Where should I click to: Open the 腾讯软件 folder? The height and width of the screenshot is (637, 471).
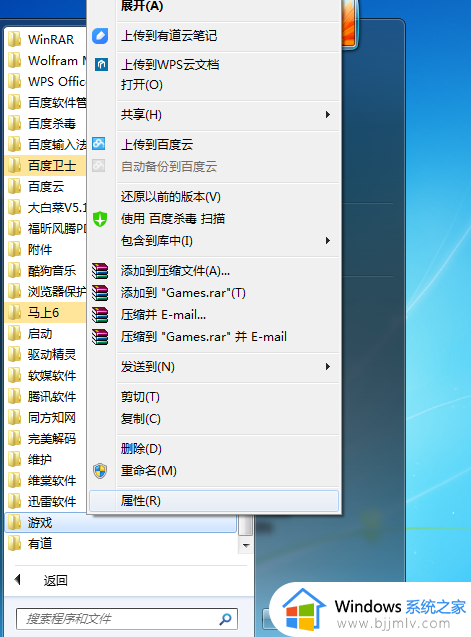coord(46,396)
